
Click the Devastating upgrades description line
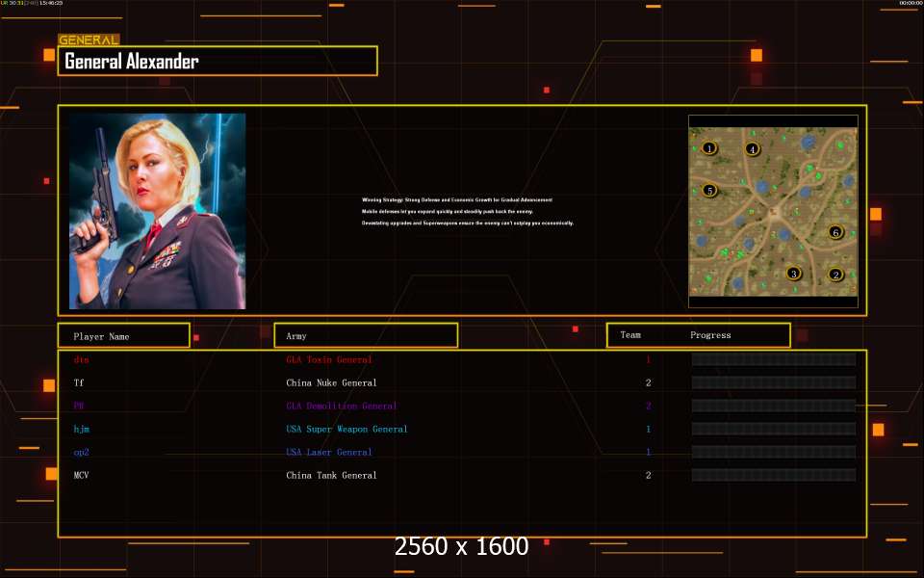pyautogui.click(x=468, y=223)
